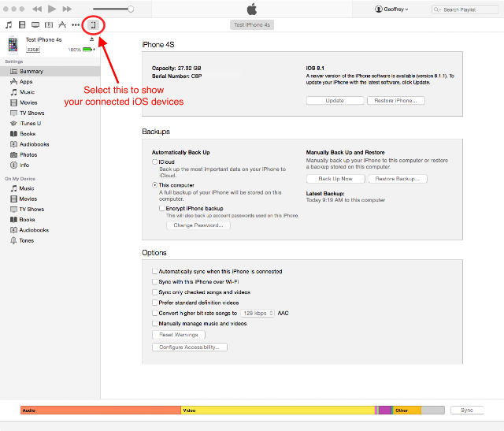Viewport: 504px width, 431px height.
Task: Click Back Up Now button
Action: click(335, 179)
